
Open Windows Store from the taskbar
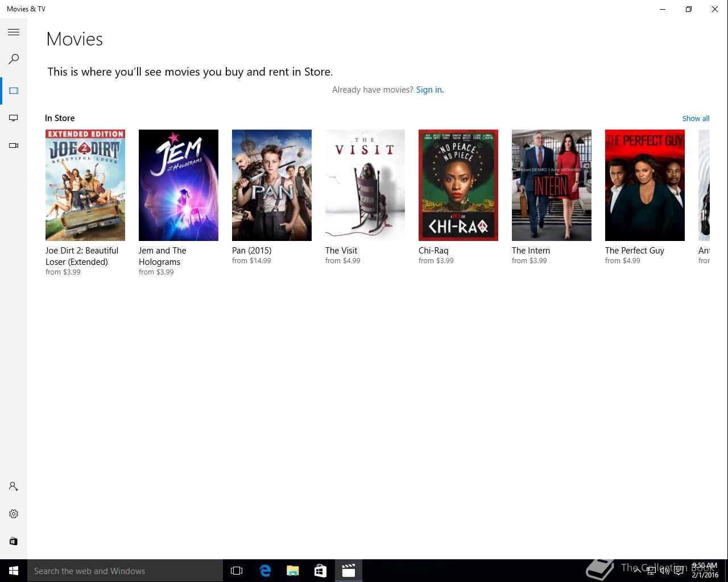pyautogui.click(x=321, y=571)
